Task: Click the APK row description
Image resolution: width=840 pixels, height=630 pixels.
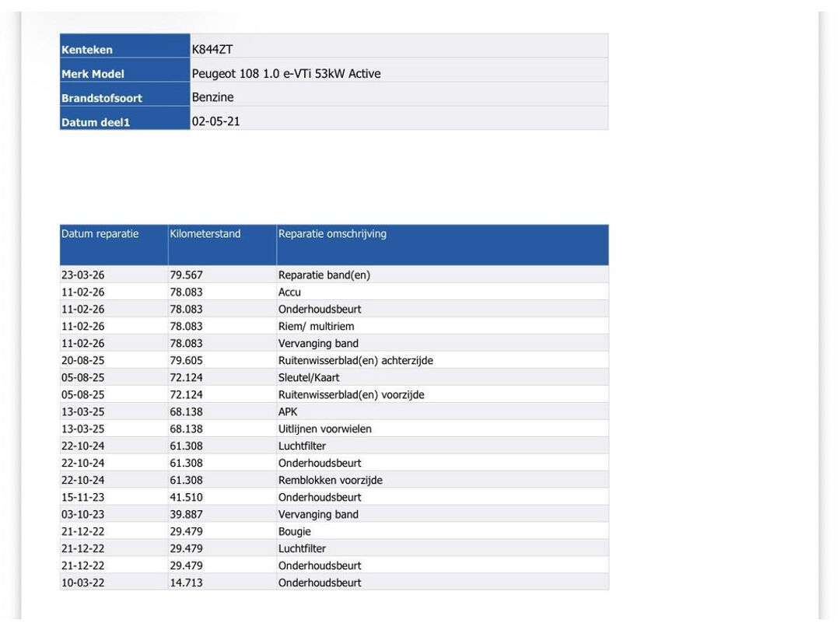Action: [288, 412]
